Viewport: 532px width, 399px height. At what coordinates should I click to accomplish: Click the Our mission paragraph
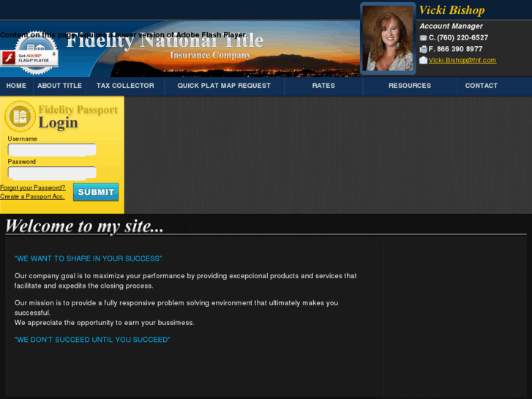click(x=176, y=307)
